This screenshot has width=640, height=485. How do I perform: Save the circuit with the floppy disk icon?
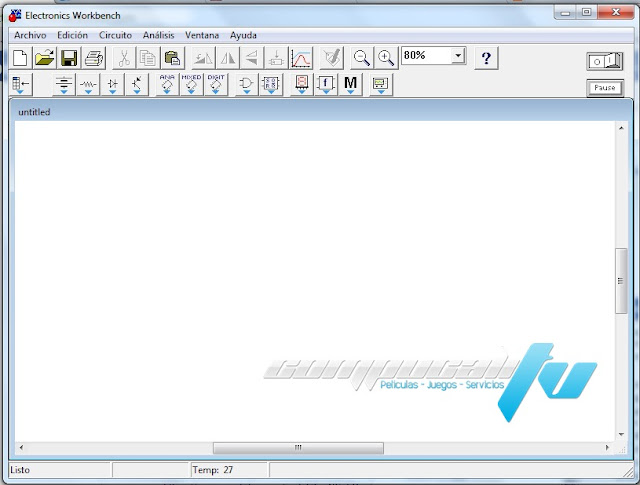(69, 58)
